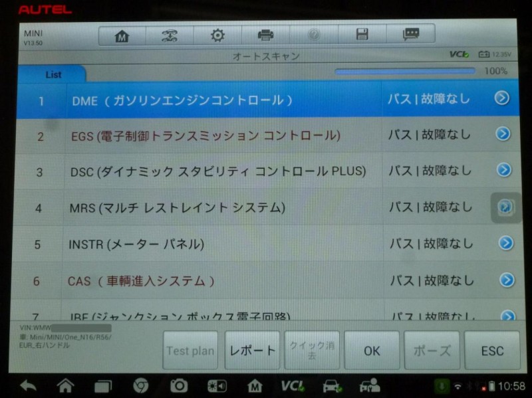Click the Wi-Fi signal icon in status bar
532x398 pixels.
pyautogui.click(x=458, y=386)
